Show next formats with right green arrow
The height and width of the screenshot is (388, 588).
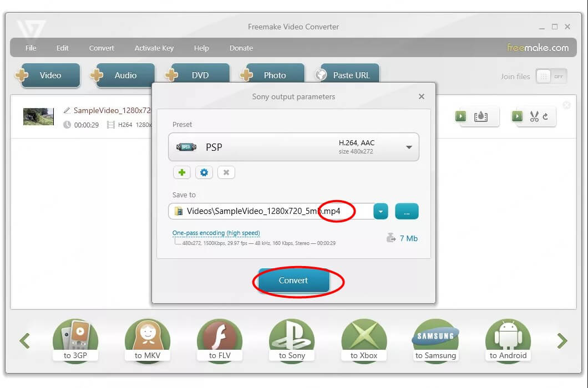562,341
